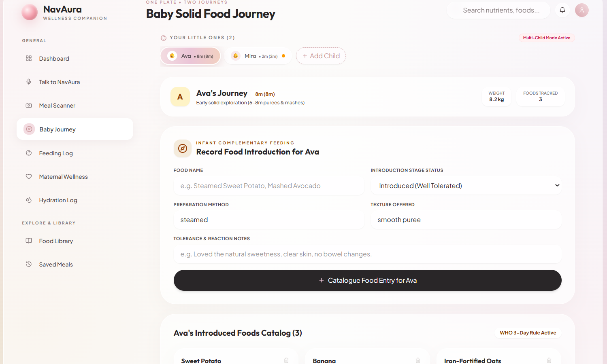Screen dimensions: 607x364
Task: Click the Hydration Log droplet icon
Action: click(x=29, y=200)
